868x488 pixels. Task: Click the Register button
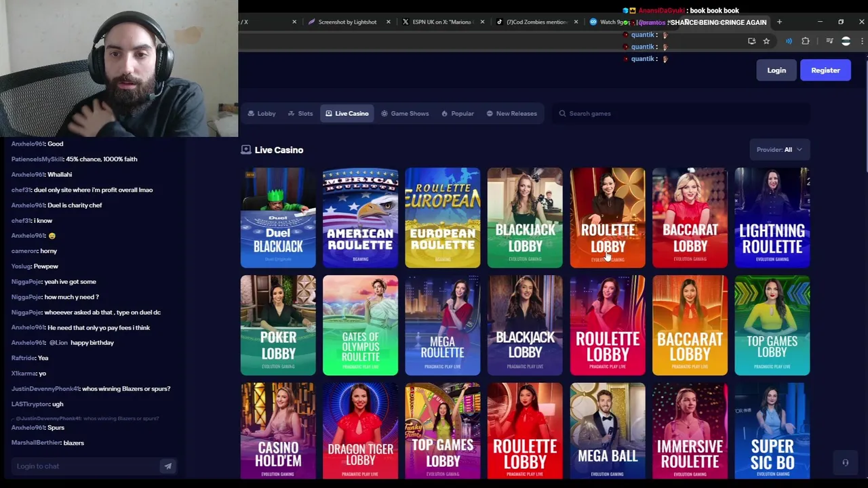click(x=825, y=70)
